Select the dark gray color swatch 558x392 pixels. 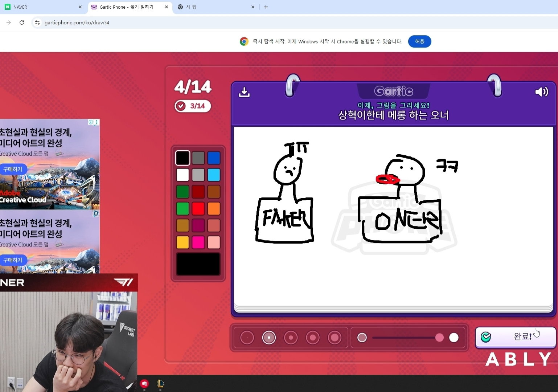[198, 158]
